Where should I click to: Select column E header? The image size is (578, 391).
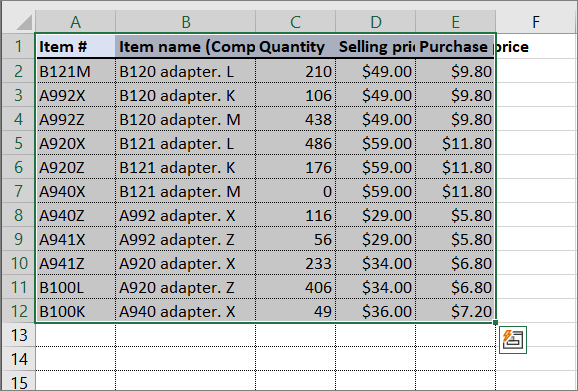(456, 22)
